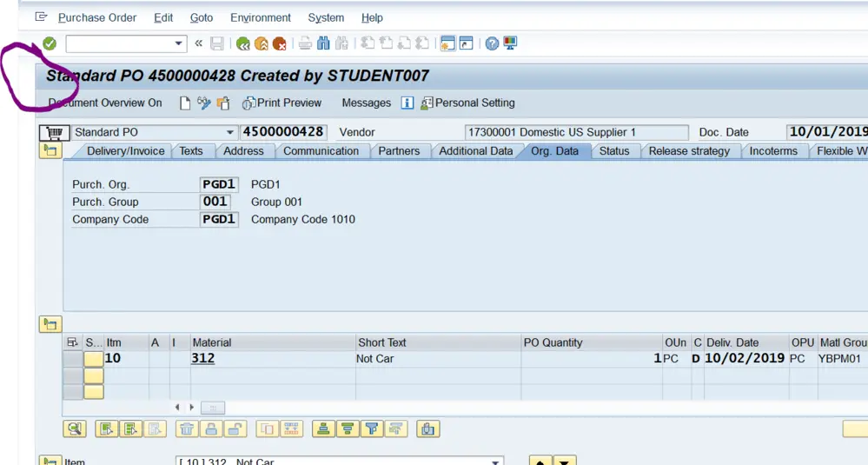Open the Edit menu
Image resolution: width=868 pixels, height=465 pixels.
(x=163, y=17)
